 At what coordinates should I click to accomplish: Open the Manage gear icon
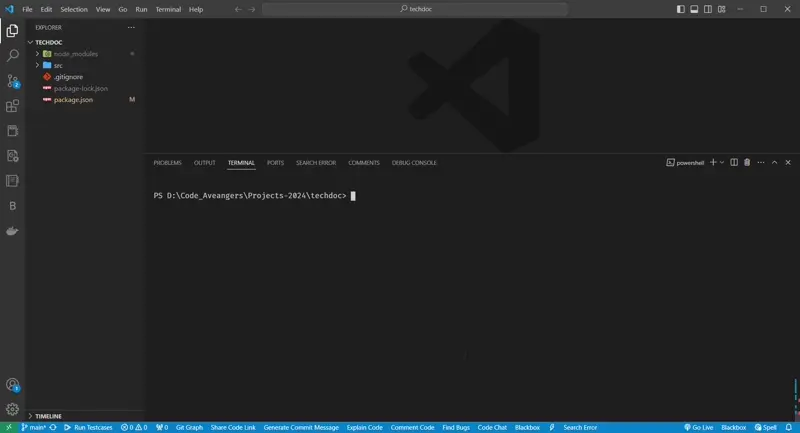[x=12, y=409]
